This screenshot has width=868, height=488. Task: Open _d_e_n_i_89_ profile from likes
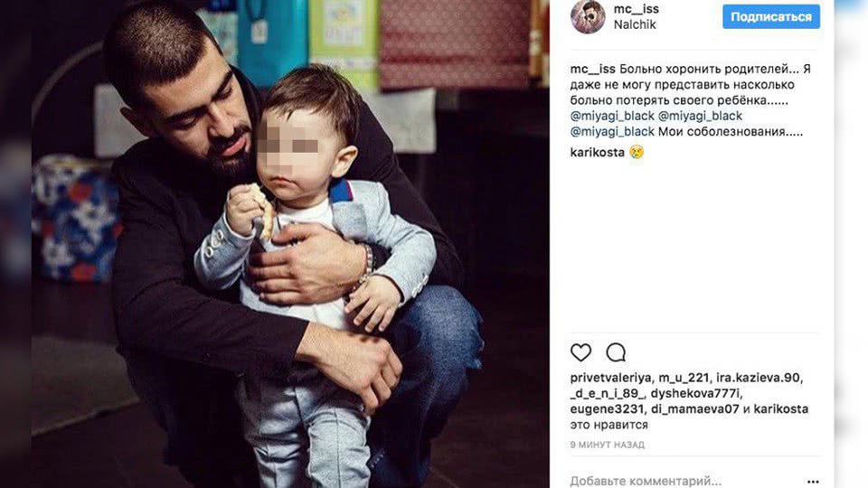[608, 393]
